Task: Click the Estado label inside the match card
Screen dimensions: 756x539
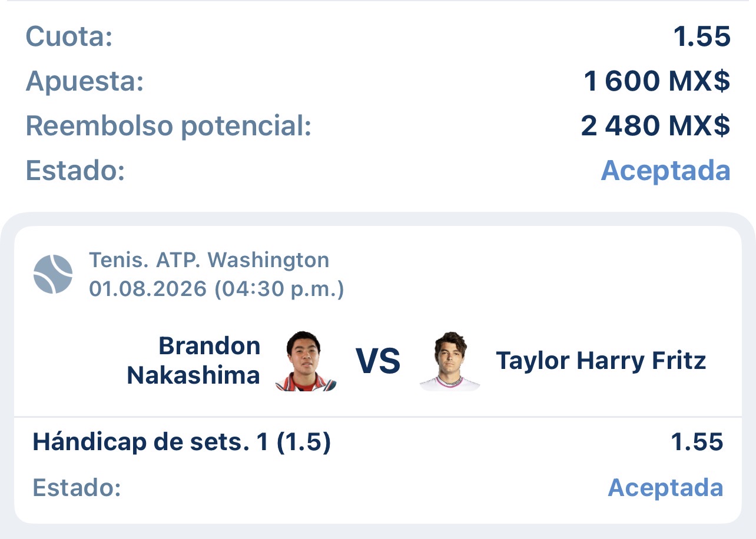Action: [x=77, y=488]
